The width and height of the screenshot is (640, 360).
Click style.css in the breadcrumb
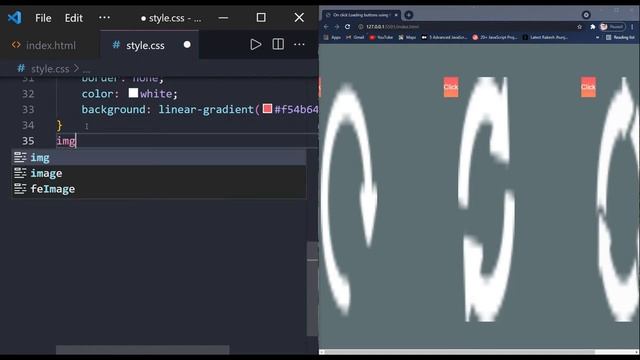tap(50, 69)
